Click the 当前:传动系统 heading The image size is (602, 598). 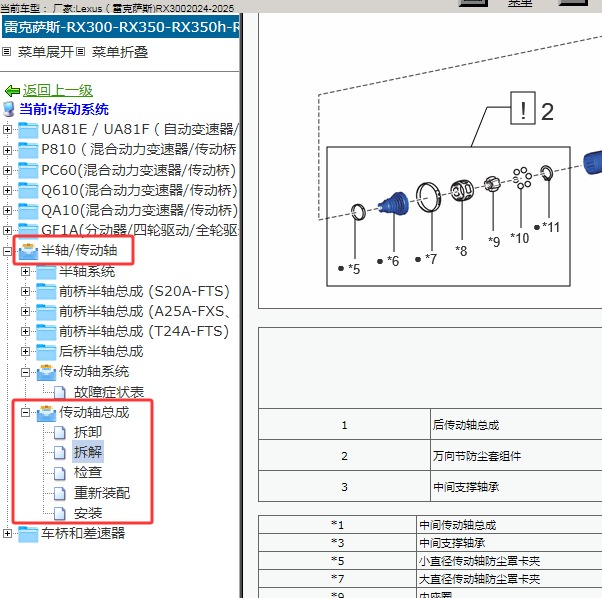[x=64, y=109]
